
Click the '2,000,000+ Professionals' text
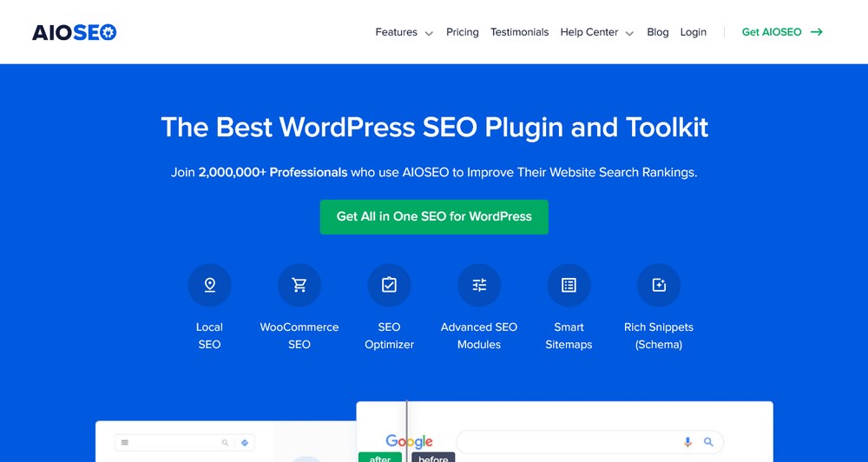coord(273,172)
